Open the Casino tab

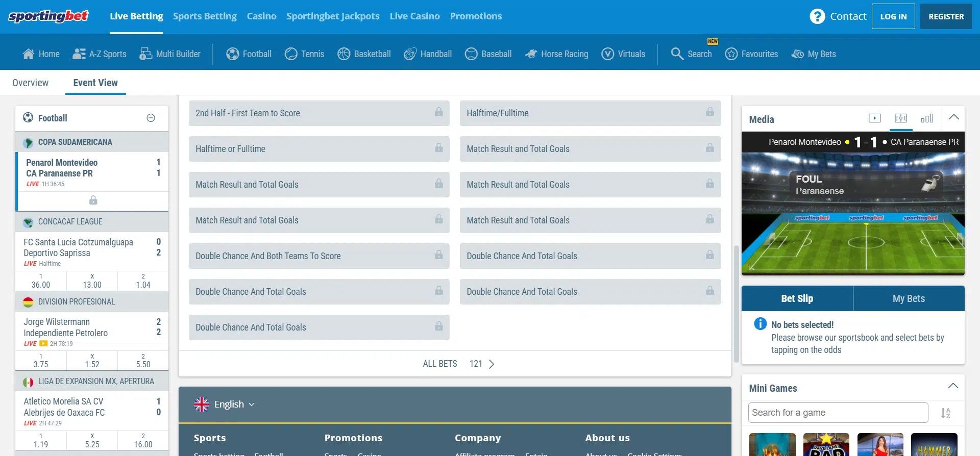coord(261,16)
